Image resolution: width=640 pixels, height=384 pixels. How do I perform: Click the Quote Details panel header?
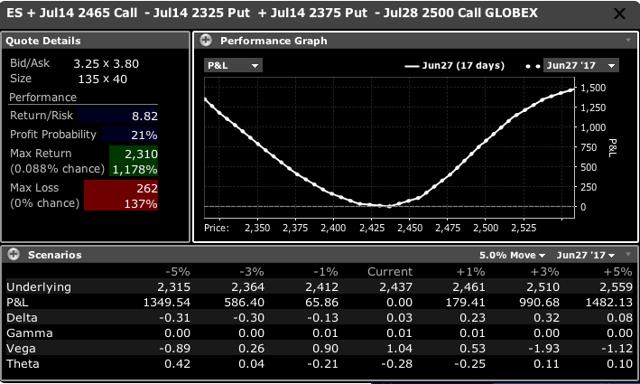pos(96,41)
